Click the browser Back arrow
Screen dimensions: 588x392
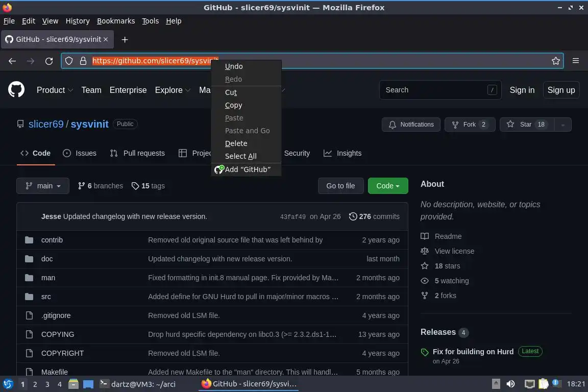[x=12, y=61]
